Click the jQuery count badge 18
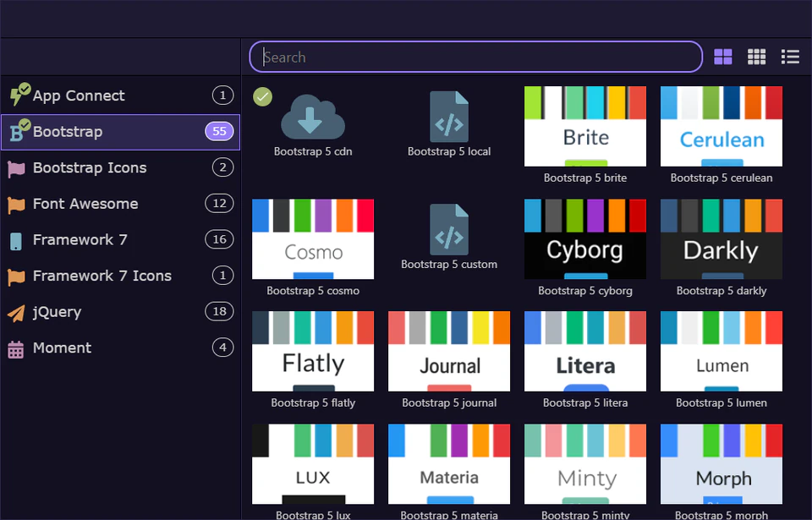Viewport: 812px width, 520px height. coord(220,311)
